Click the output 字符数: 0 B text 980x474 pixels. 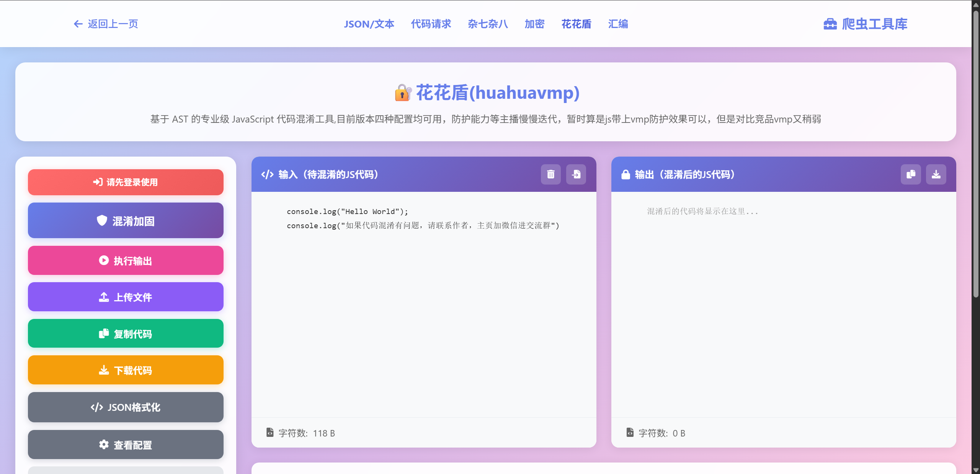662,433
